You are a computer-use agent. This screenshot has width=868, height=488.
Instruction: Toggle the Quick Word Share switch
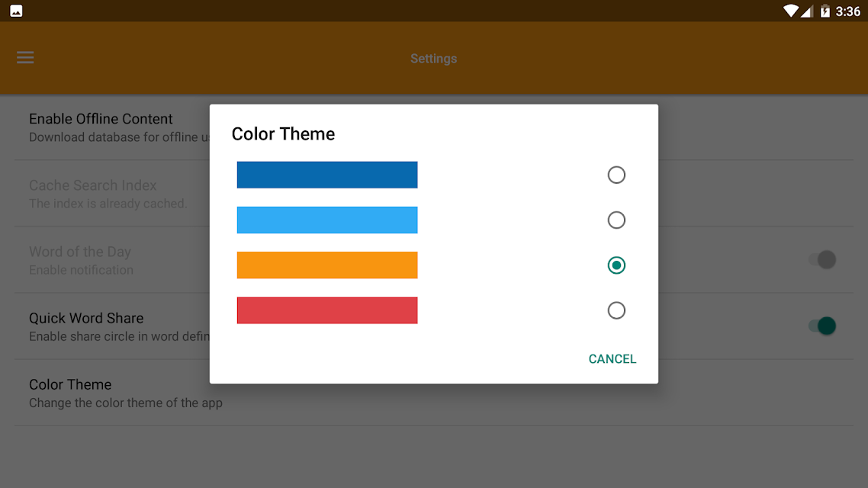(822, 326)
